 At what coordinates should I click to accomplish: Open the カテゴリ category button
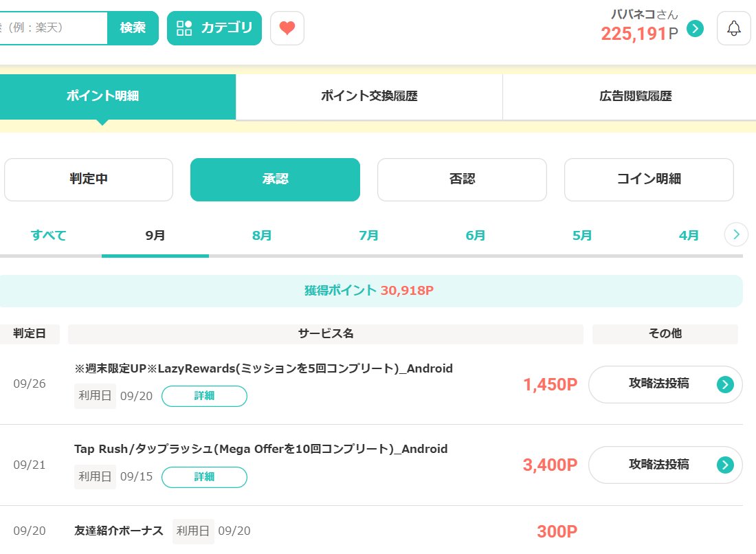click(214, 28)
